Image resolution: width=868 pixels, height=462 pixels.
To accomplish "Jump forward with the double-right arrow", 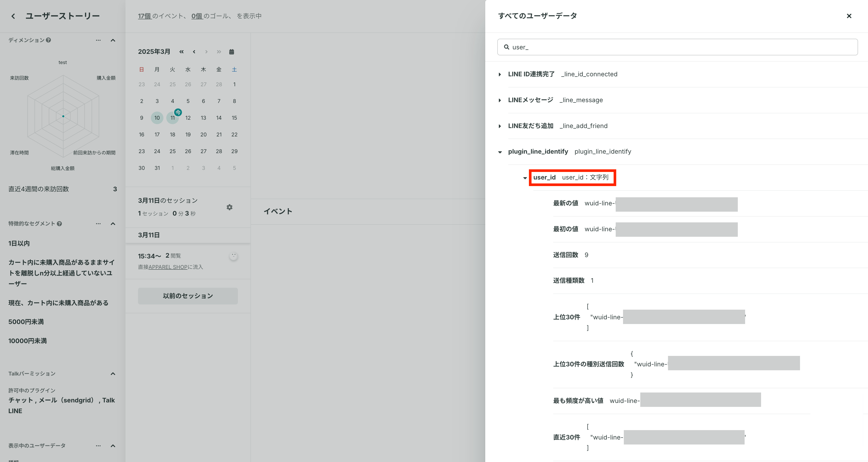I will (x=219, y=52).
